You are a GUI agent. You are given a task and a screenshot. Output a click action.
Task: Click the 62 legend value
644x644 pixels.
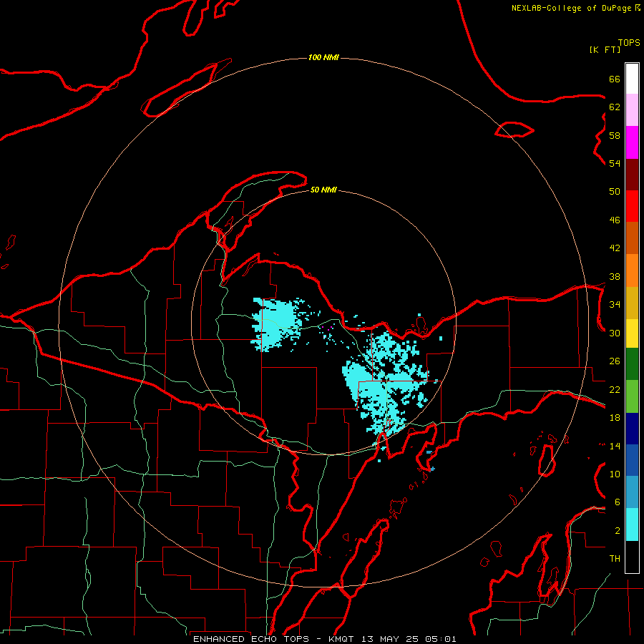coord(615,107)
